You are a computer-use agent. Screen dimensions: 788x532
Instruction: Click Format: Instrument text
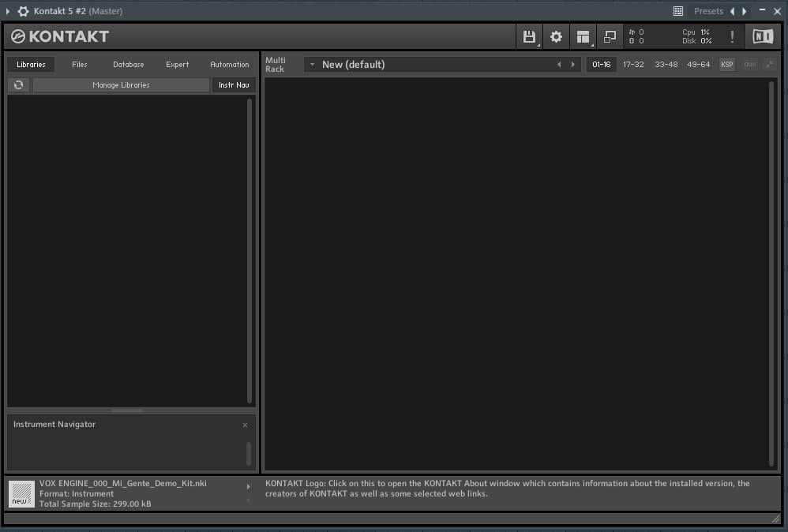pos(77,494)
